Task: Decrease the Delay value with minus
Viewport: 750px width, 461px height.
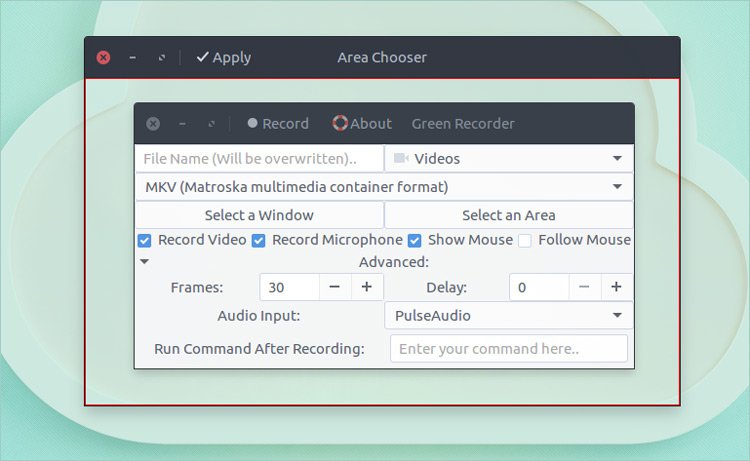Action: pos(584,287)
